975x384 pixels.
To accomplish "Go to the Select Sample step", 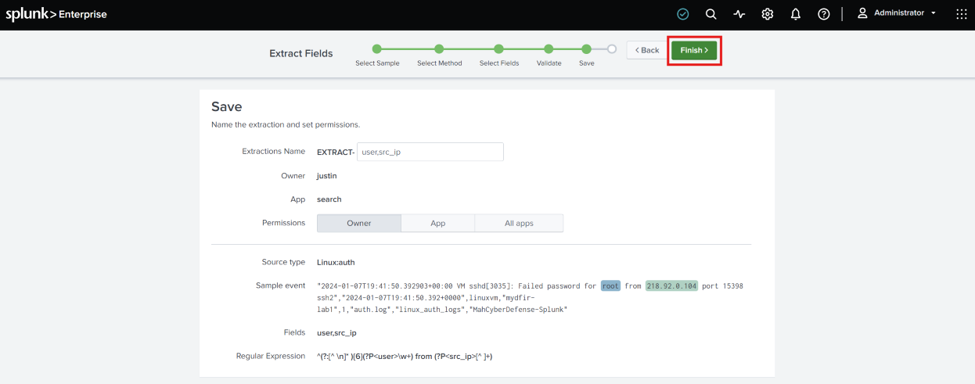I will click(377, 49).
